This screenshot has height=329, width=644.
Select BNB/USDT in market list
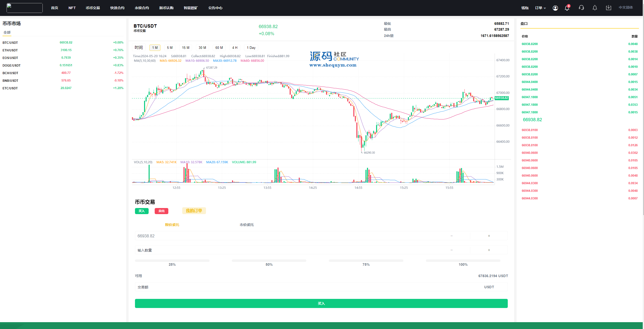pyautogui.click(x=63, y=80)
